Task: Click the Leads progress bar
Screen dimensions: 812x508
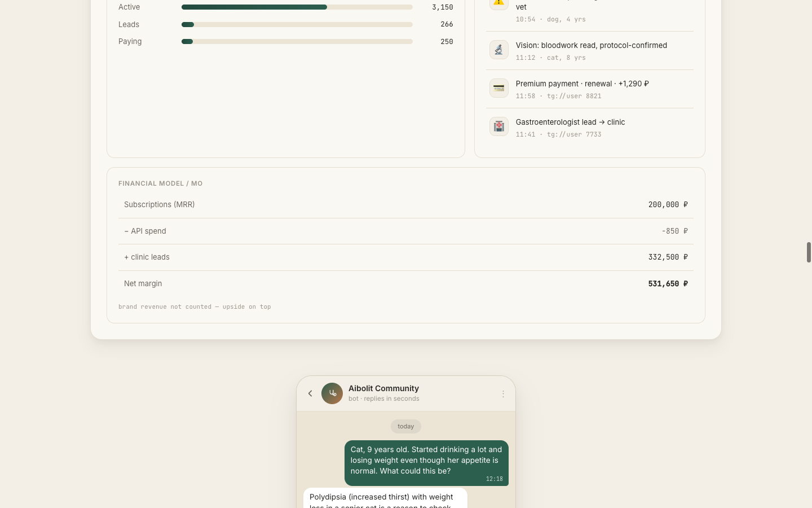Action: point(297,24)
